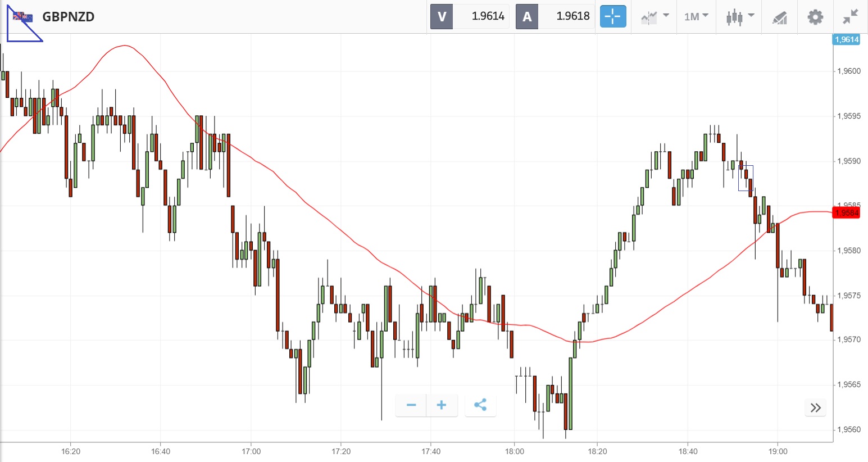The image size is (868, 462).
Task: Click the V sell price 1.9614 button
Action: [470, 17]
